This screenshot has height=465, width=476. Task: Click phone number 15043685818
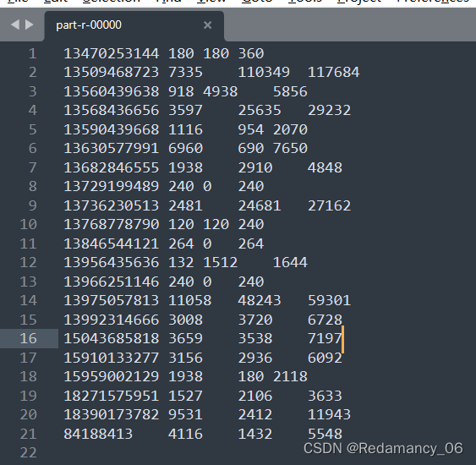pos(111,338)
